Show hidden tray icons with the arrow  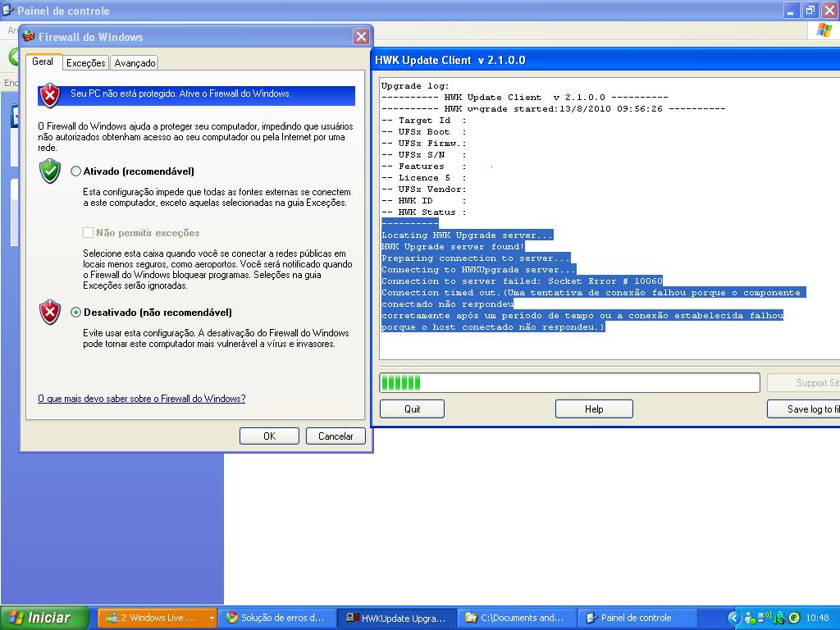(x=734, y=618)
